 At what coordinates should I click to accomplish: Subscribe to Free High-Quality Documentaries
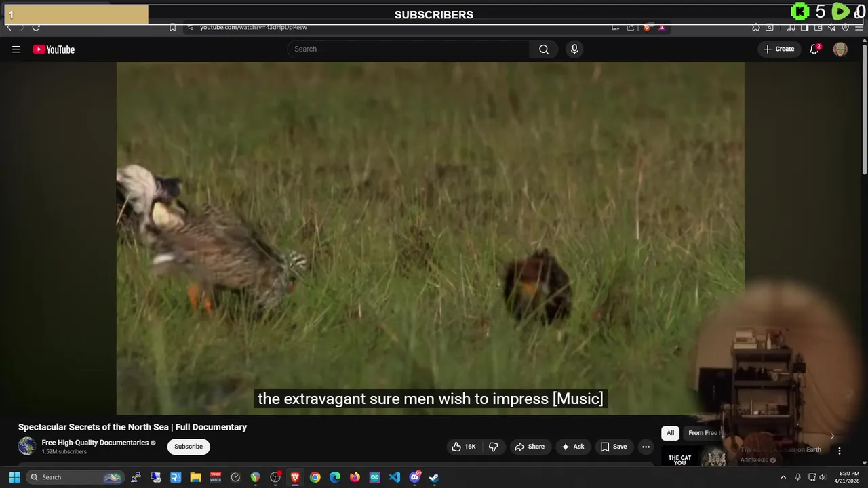pos(189,447)
